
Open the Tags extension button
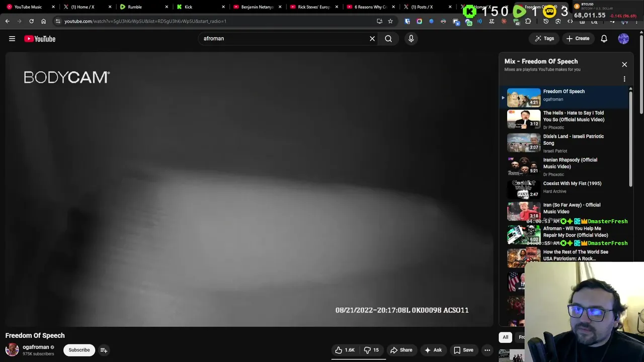click(544, 39)
